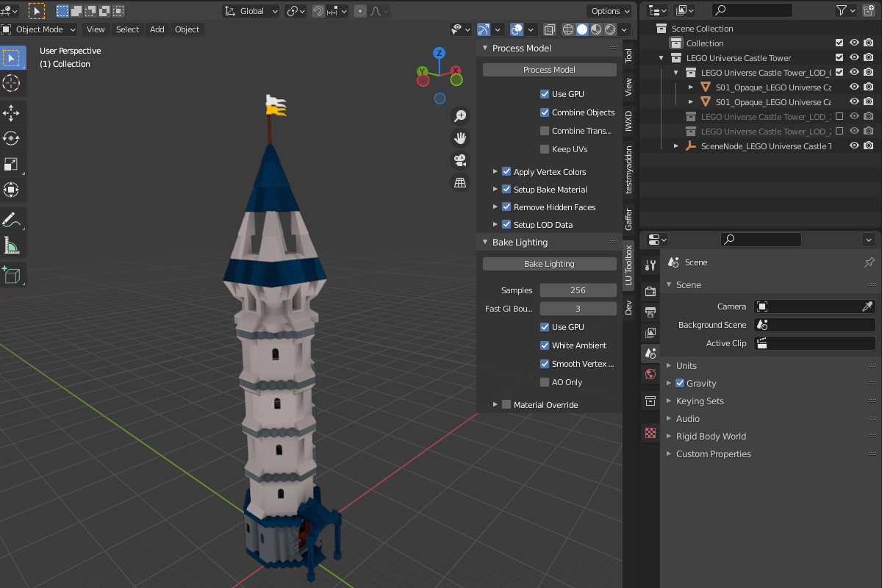Open the Output properties tab icon

[x=650, y=312]
